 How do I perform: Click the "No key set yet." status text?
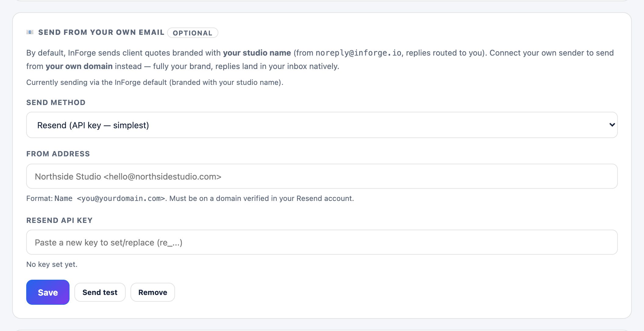coord(52,264)
